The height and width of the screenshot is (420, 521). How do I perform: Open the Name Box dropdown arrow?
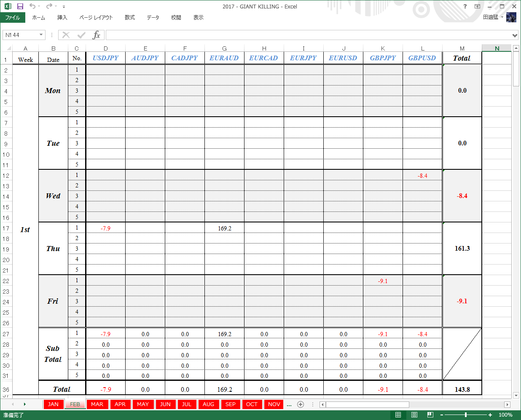coord(41,35)
